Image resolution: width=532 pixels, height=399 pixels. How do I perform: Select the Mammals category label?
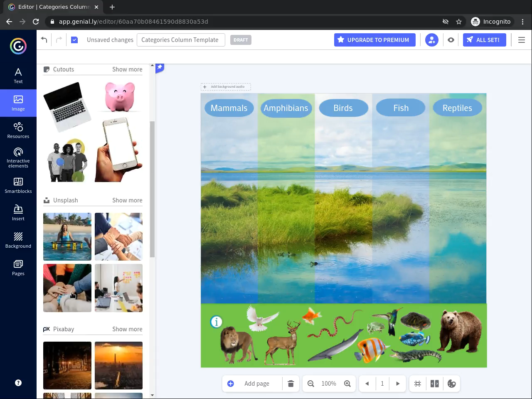(229, 108)
